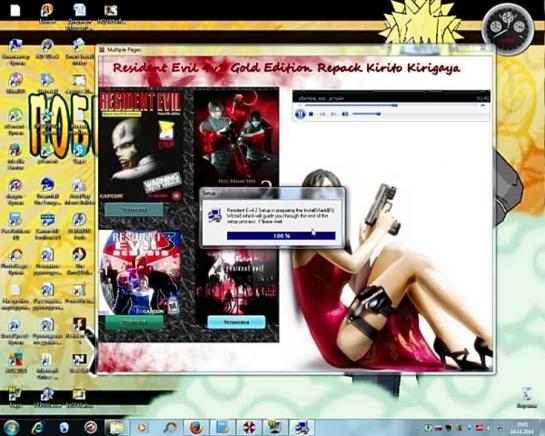Adjust the media player volume slider
The height and width of the screenshot is (436, 545).
(x=367, y=114)
